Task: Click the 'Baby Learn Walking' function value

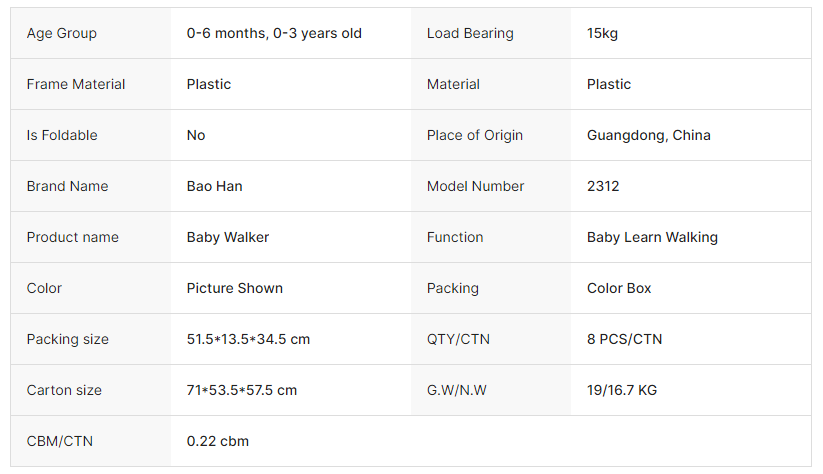Action: pos(652,237)
